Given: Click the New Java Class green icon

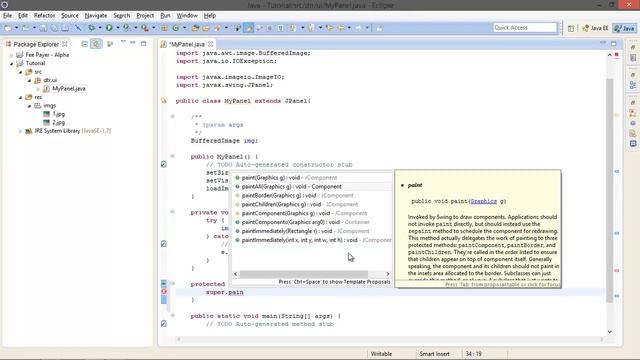Looking at the screenshot, I should click(x=176, y=28).
